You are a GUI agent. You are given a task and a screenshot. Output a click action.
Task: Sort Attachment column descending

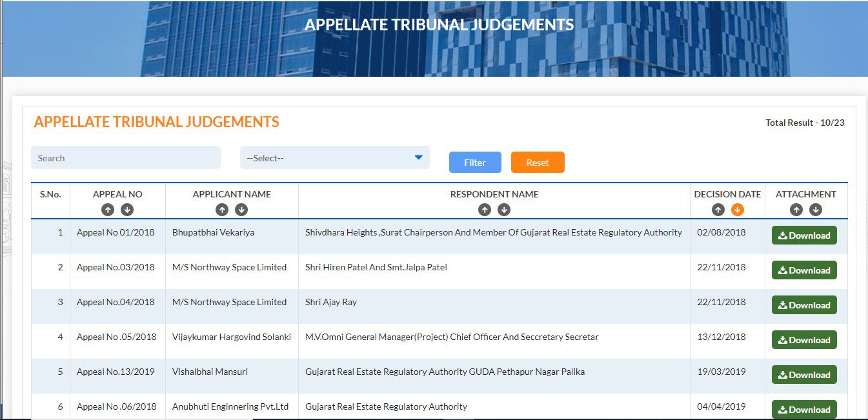[815, 209]
